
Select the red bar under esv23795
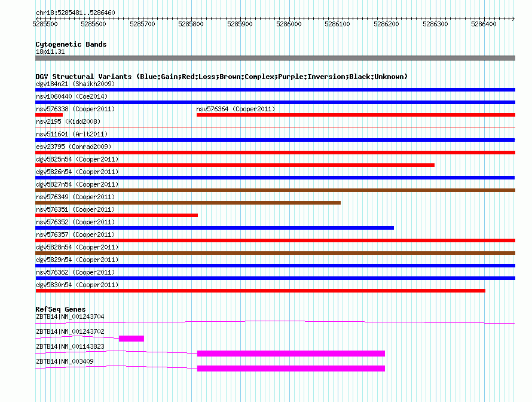(x=275, y=153)
